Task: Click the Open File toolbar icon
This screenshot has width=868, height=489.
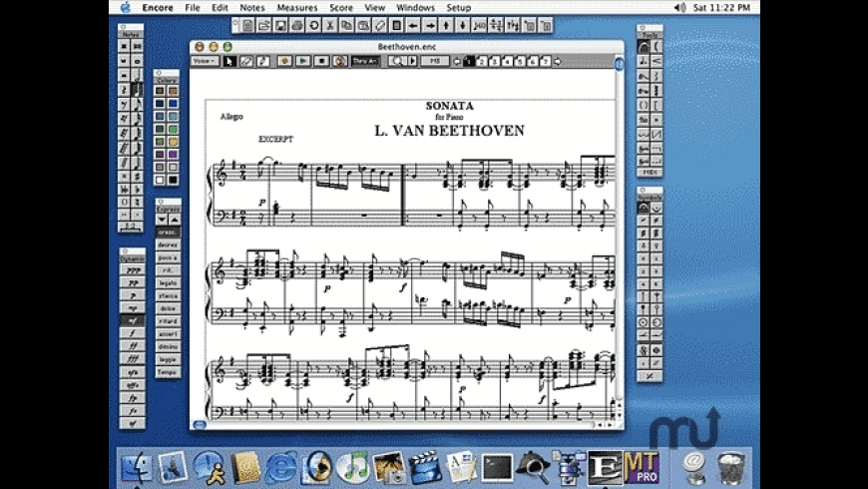Action: click(x=264, y=26)
